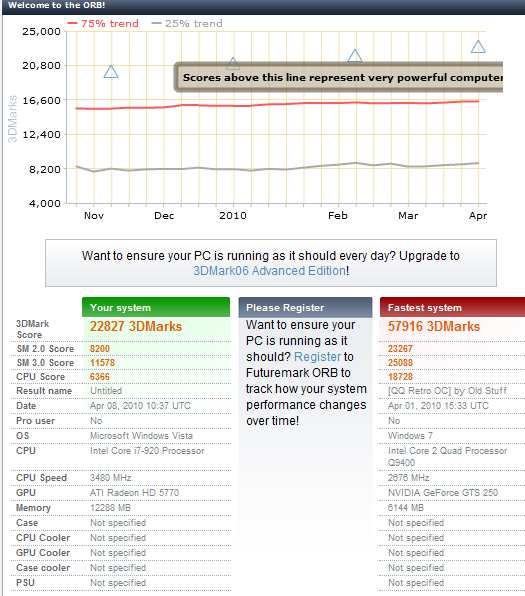Viewport: 525px width, 596px height.
Task: Click the Case cooler row label
Action: coord(43,567)
